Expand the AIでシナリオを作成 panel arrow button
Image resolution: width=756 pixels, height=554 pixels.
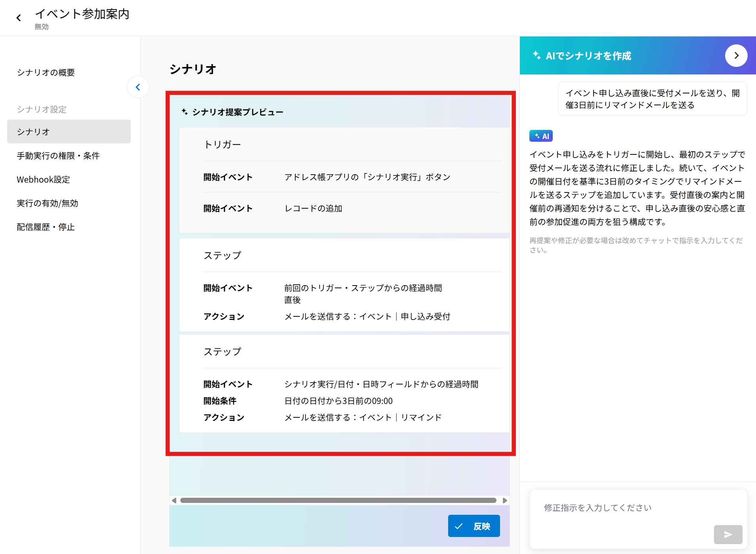click(x=736, y=56)
